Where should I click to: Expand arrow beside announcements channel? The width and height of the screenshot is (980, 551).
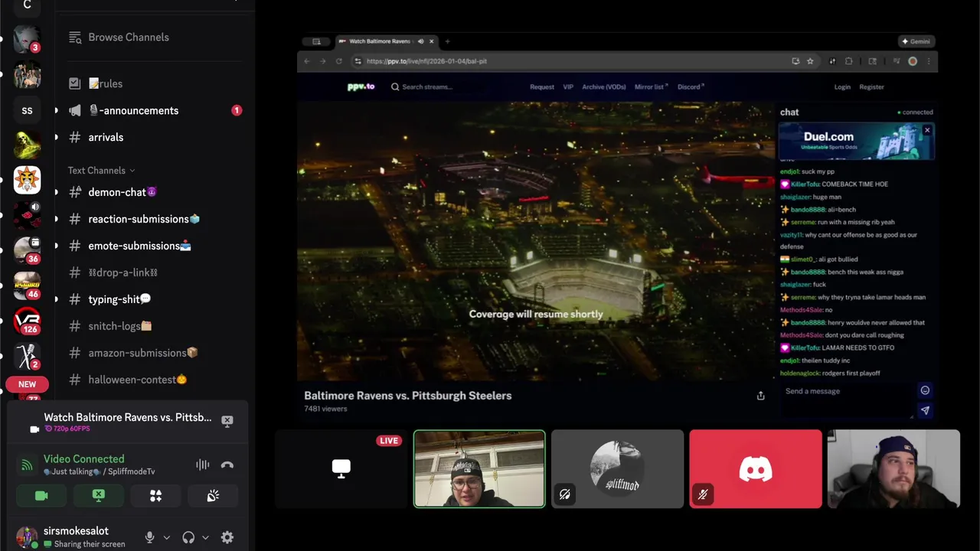click(56, 110)
